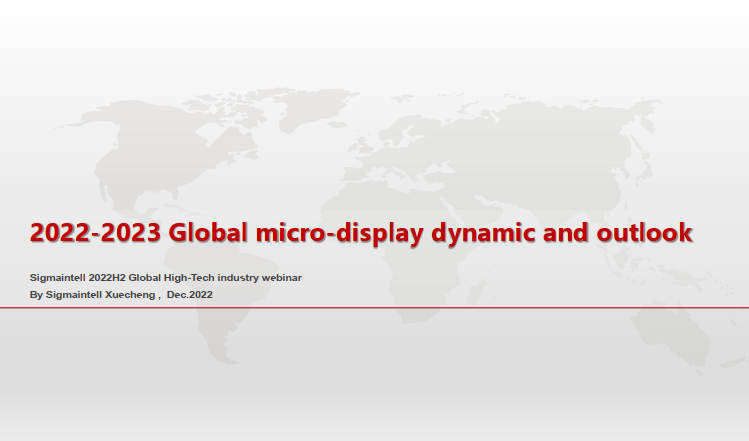Click the word "webinar" in the subtitle
This screenshot has width=749, height=441.
(281, 276)
